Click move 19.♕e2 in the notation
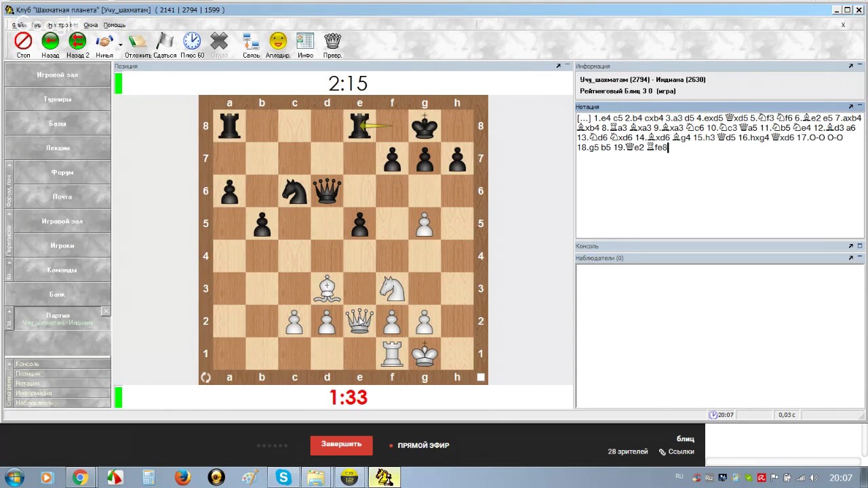 click(x=629, y=147)
